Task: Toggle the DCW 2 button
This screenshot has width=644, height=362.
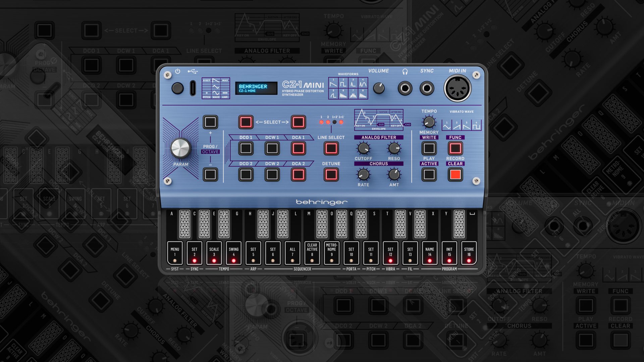Action: click(272, 174)
